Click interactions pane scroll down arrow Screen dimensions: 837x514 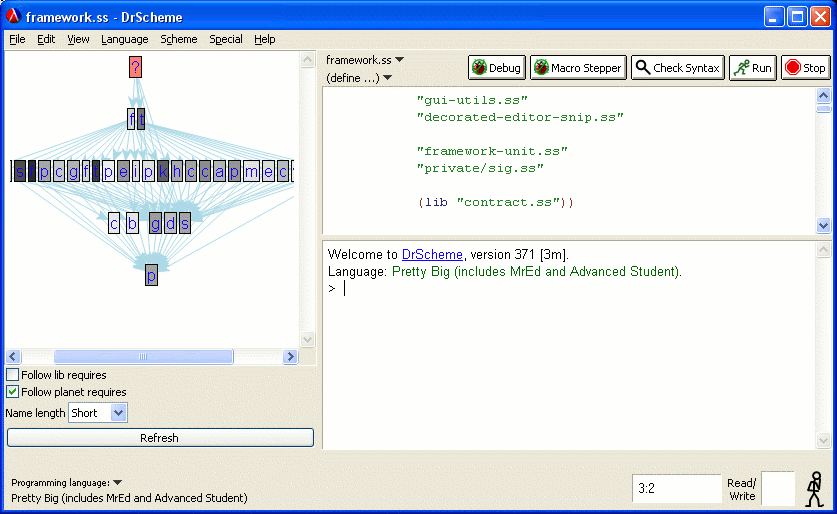coord(823,440)
